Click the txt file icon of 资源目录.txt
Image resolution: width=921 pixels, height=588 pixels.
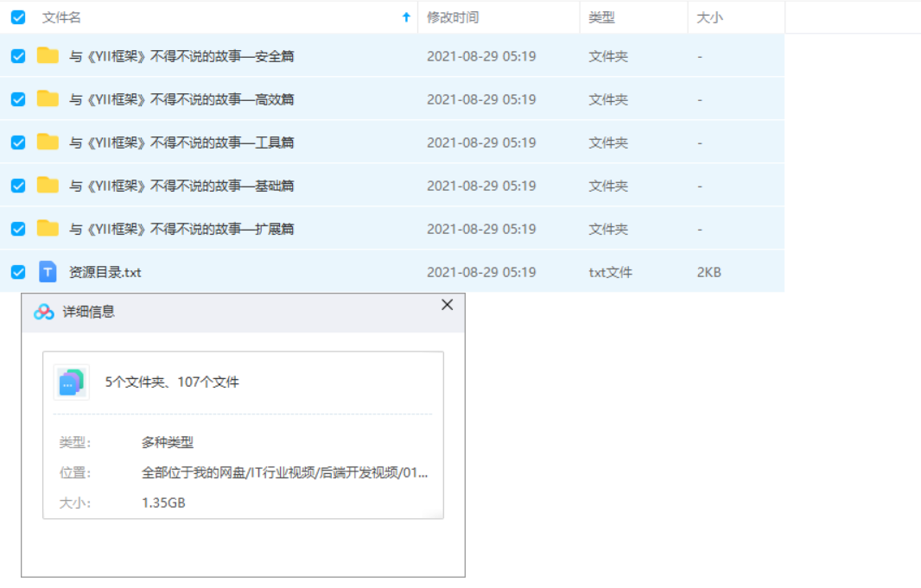click(x=48, y=272)
